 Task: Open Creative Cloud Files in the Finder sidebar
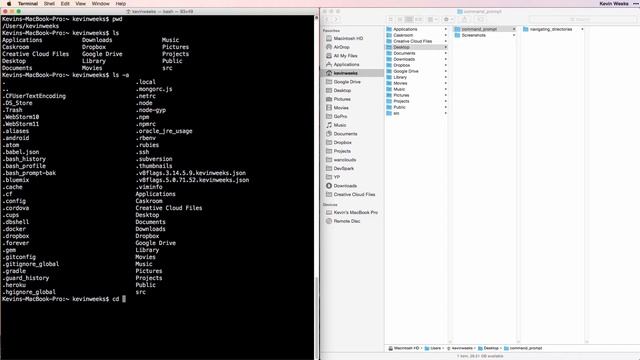pos(351,195)
